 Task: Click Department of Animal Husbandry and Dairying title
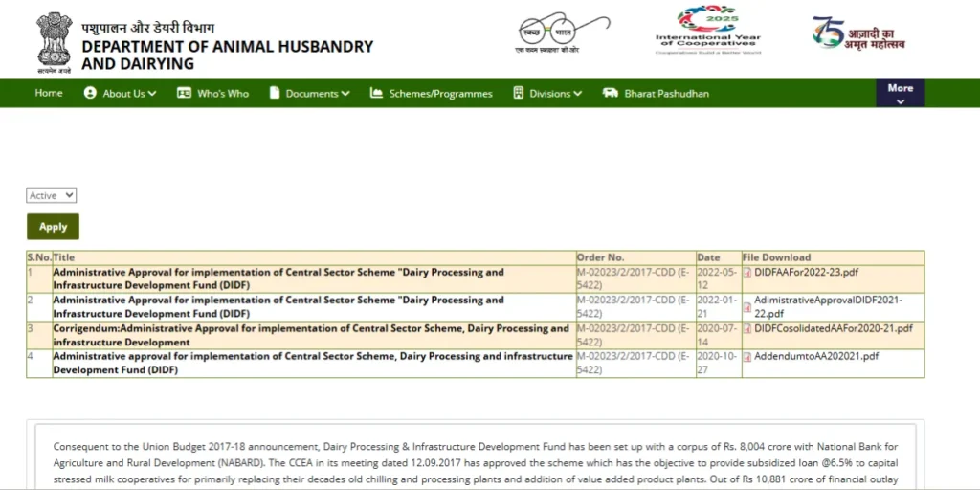pos(228,55)
